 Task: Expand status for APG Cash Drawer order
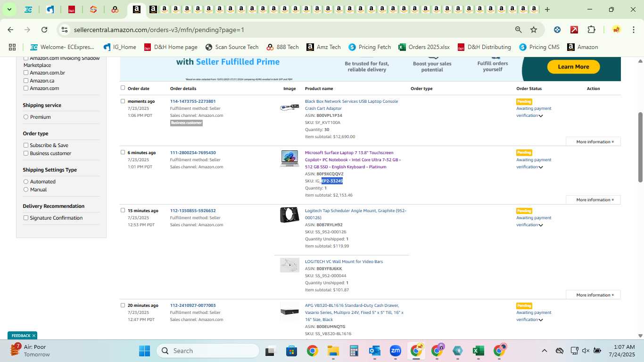tap(541, 320)
